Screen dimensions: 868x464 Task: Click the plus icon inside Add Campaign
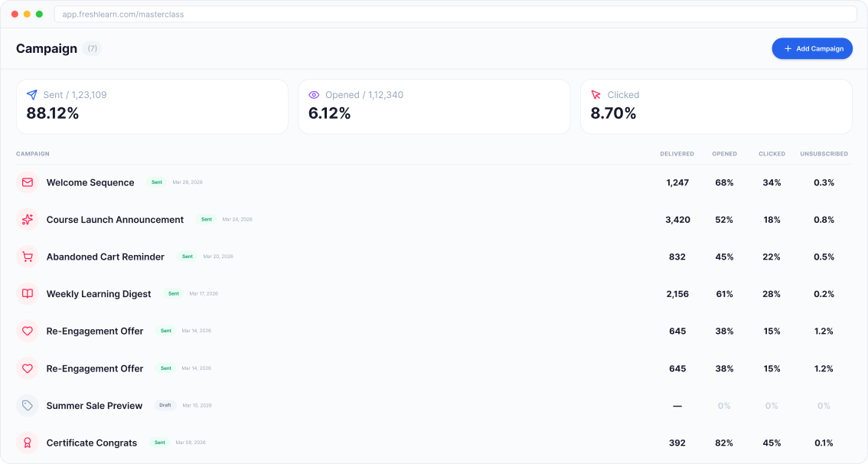tap(786, 48)
